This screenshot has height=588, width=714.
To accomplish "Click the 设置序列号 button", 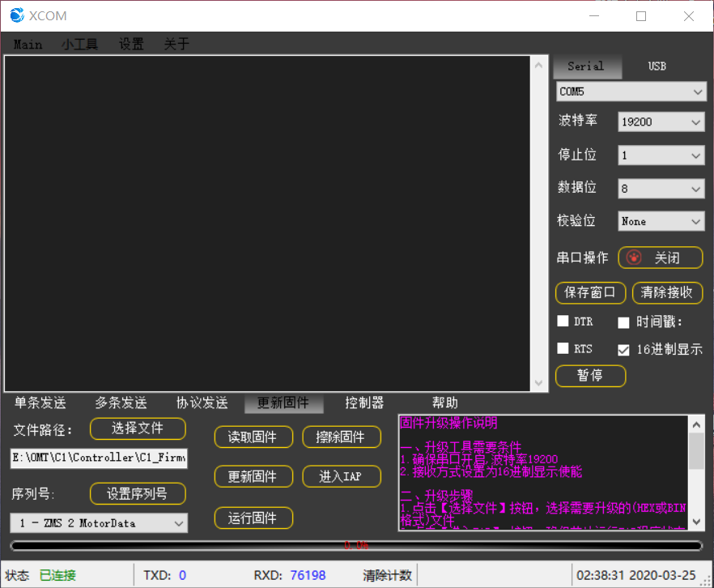I will pyautogui.click(x=138, y=494).
